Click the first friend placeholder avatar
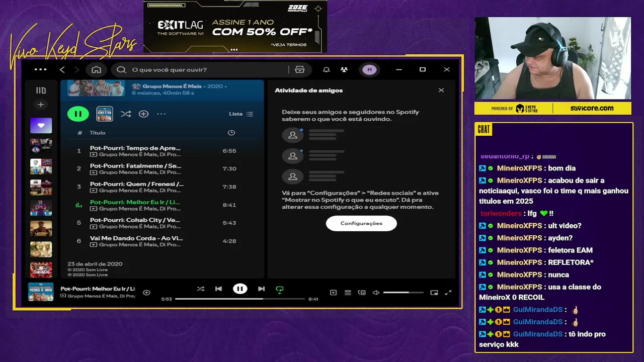This screenshot has width=644, height=362. [x=292, y=135]
